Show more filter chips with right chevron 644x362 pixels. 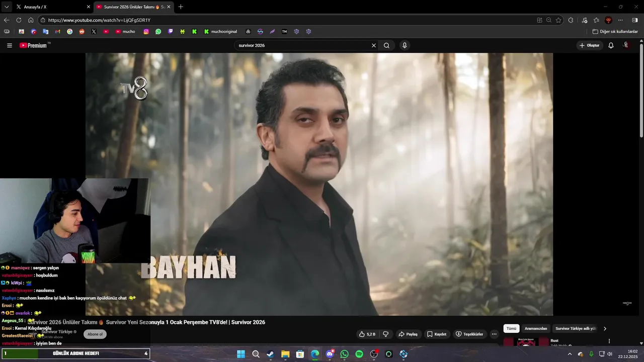pyautogui.click(x=605, y=329)
